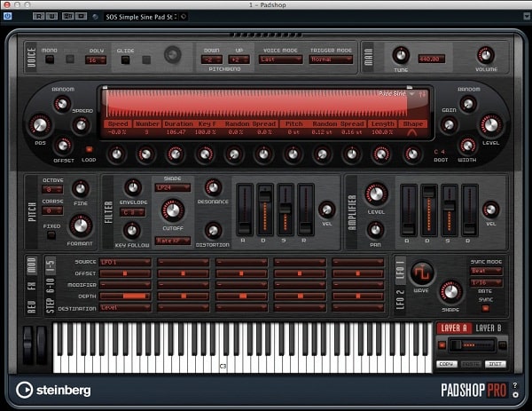
Task: Enable the Glide switch
Action: pyautogui.click(x=125, y=60)
